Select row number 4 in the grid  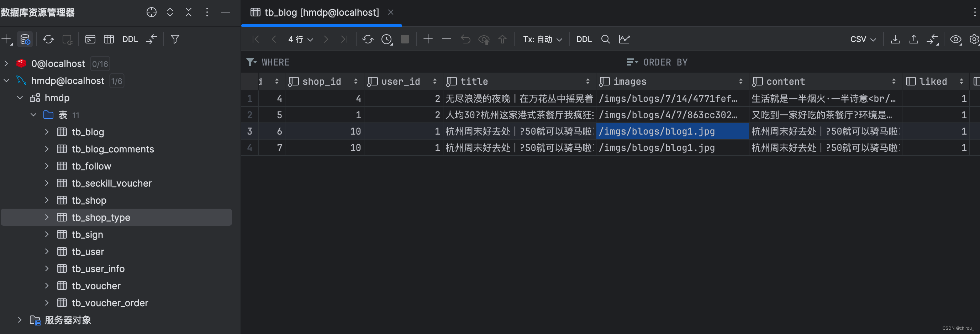click(x=249, y=147)
